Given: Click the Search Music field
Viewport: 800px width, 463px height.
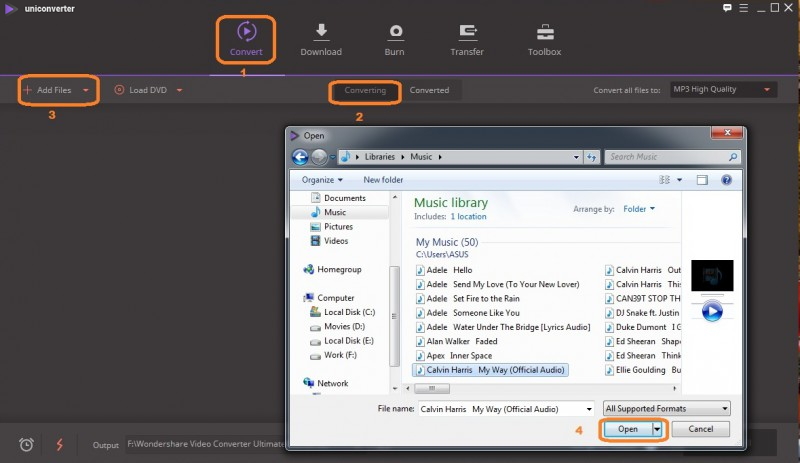Looking at the screenshot, I should (672, 157).
